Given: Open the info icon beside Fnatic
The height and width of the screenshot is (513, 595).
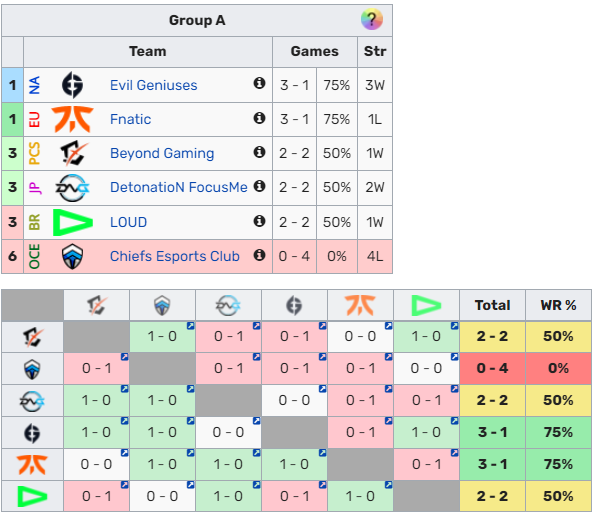Looking at the screenshot, I should point(259,118).
